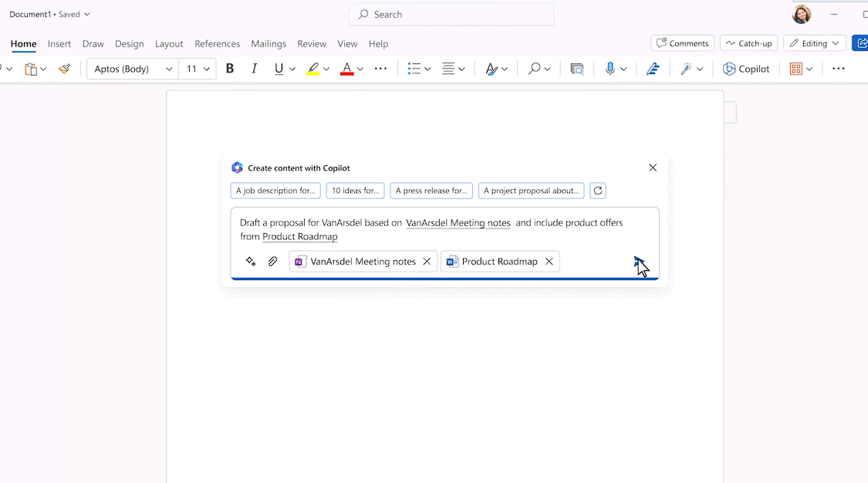The width and height of the screenshot is (868, 483).
Task: Choose 'A press release for...' suggestion
Action: pos(431,191)
